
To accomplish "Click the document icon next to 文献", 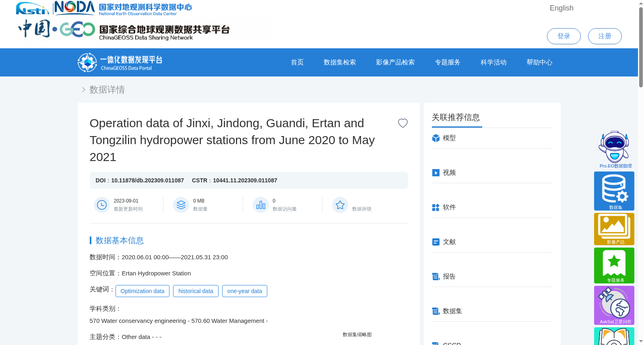I will pyautogui.click(x=436, y=242).
